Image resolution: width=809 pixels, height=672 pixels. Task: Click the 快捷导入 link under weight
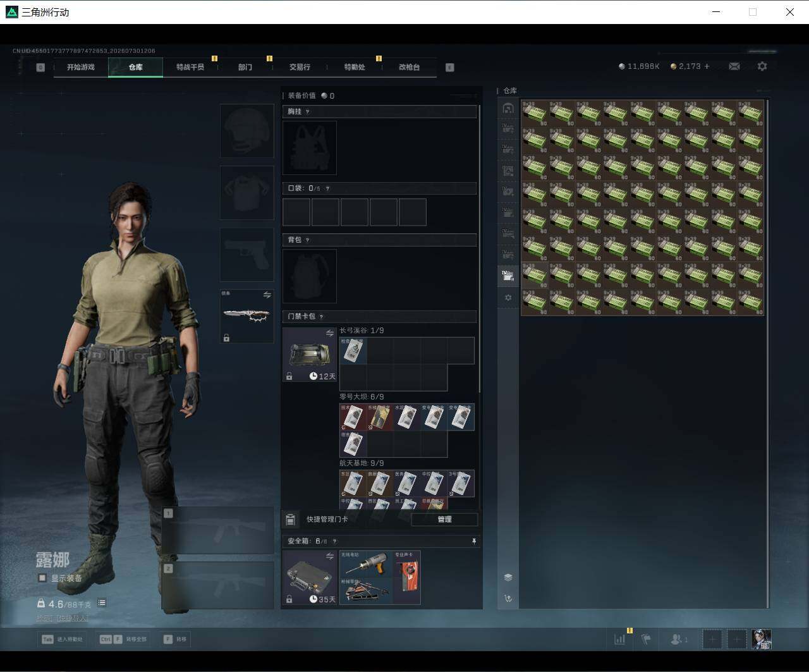point(73,618)
